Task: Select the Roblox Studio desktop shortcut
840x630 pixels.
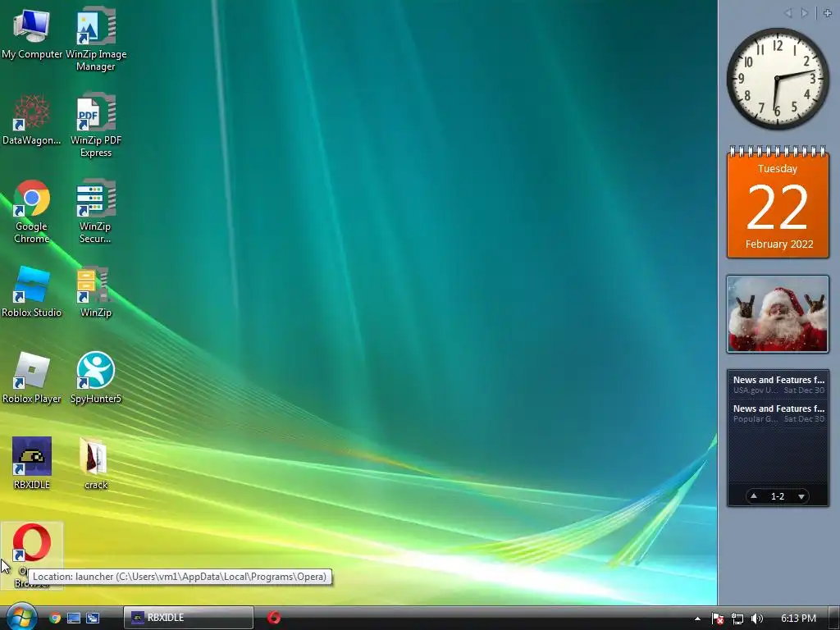Action: (32, 292)
